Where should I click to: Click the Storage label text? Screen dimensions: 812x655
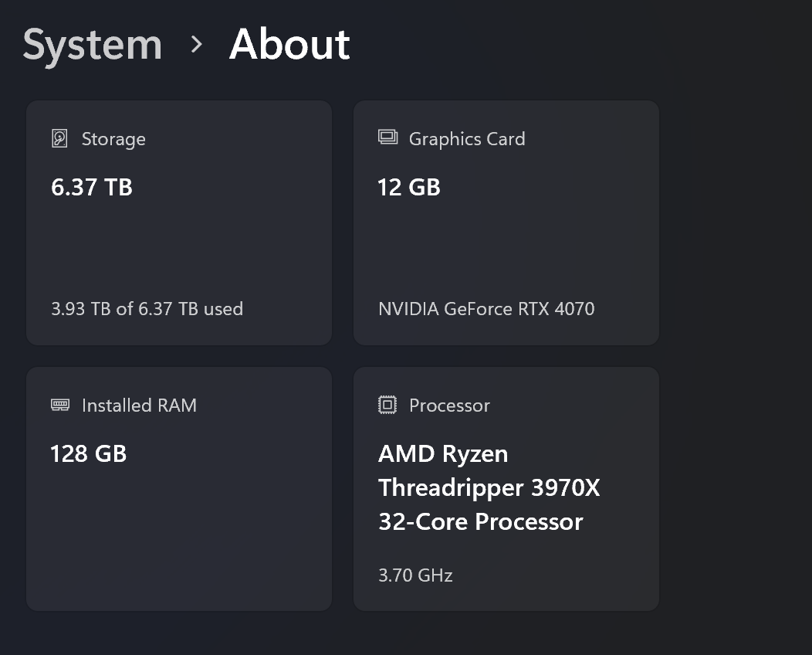(x=113, y=139)
